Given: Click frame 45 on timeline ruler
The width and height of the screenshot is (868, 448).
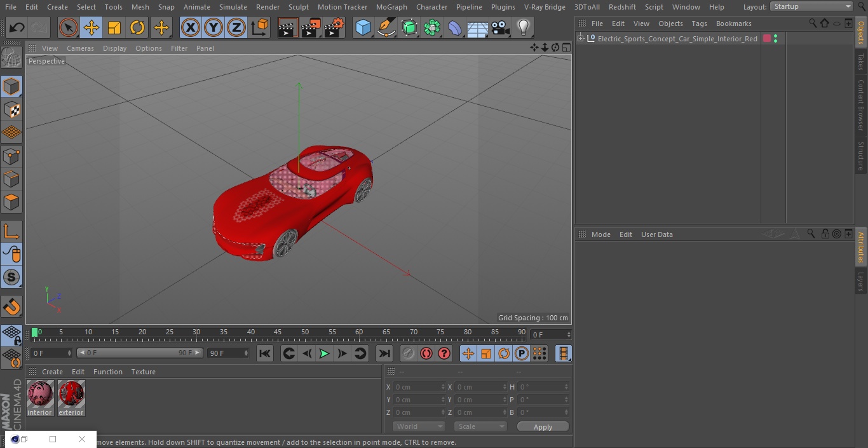Looking at the screenshot, I should click(278, 332).
